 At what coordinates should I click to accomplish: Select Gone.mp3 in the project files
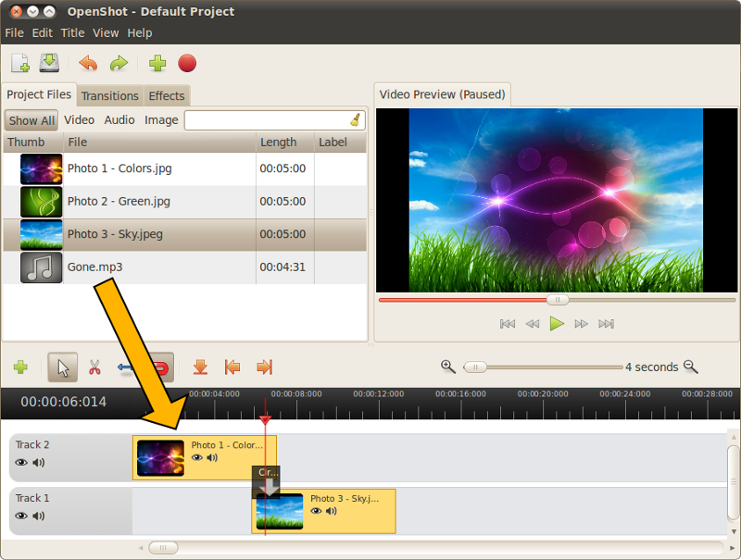[x=94, y=268]
